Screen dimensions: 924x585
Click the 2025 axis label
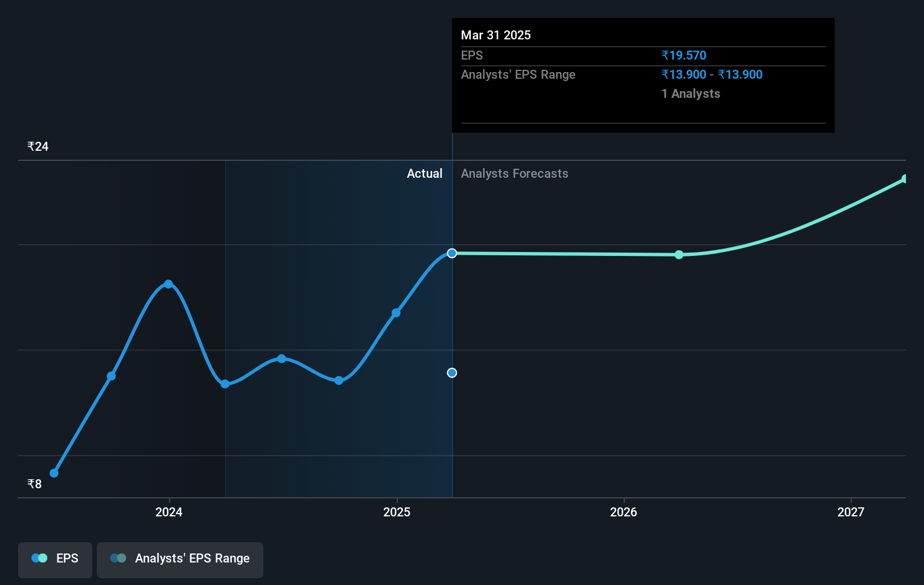397,512
